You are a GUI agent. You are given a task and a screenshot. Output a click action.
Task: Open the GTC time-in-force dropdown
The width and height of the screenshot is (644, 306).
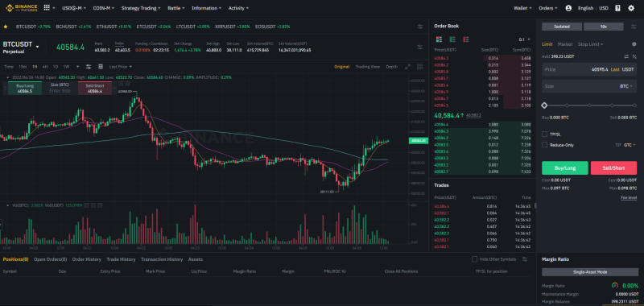click(x=630, y=145)
